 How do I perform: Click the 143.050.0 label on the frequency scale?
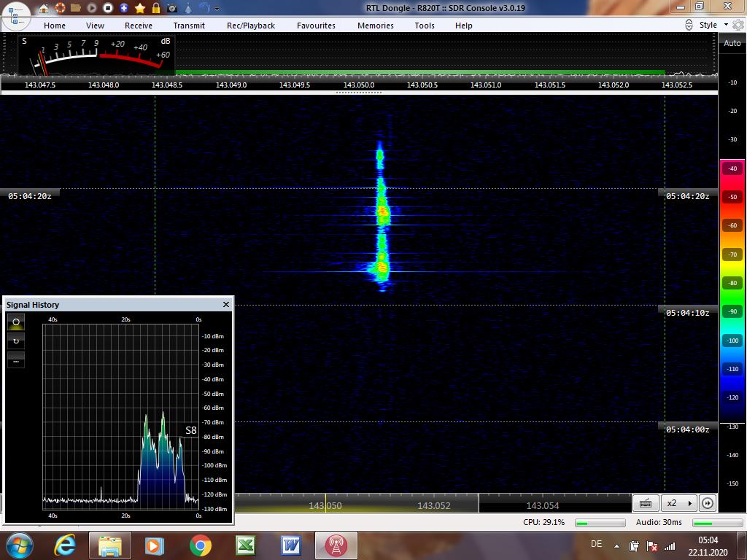click(x=359, y=85)
